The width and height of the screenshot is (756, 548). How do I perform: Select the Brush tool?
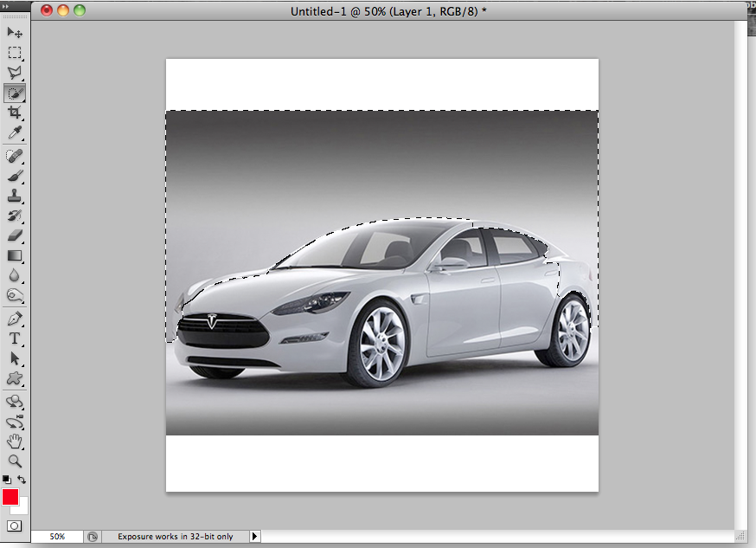[15, 176]
